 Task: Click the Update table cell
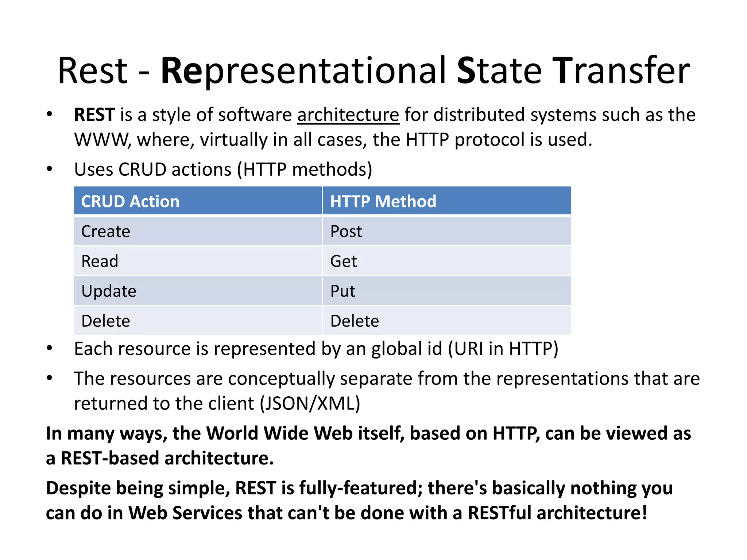pos(109,291)
